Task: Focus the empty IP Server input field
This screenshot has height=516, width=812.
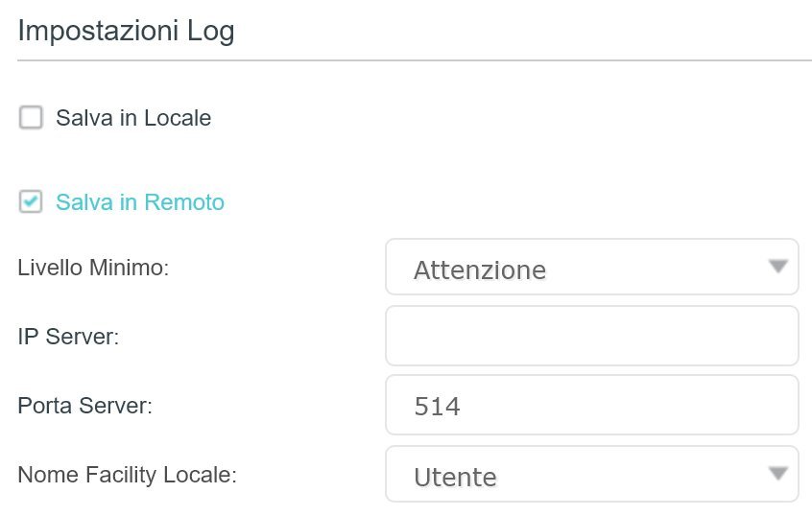Action: [x=591, y=336]
